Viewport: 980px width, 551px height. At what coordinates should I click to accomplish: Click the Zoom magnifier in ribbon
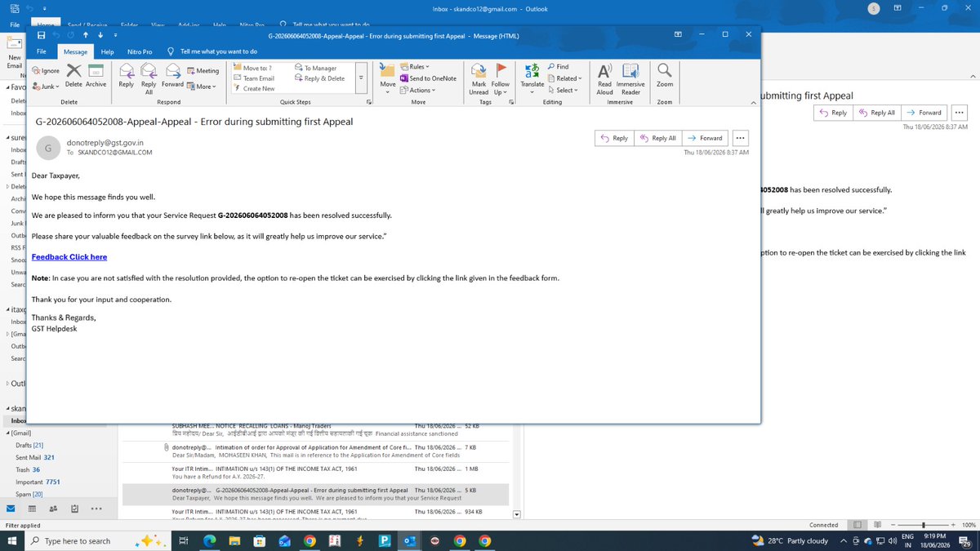[665, 76]
